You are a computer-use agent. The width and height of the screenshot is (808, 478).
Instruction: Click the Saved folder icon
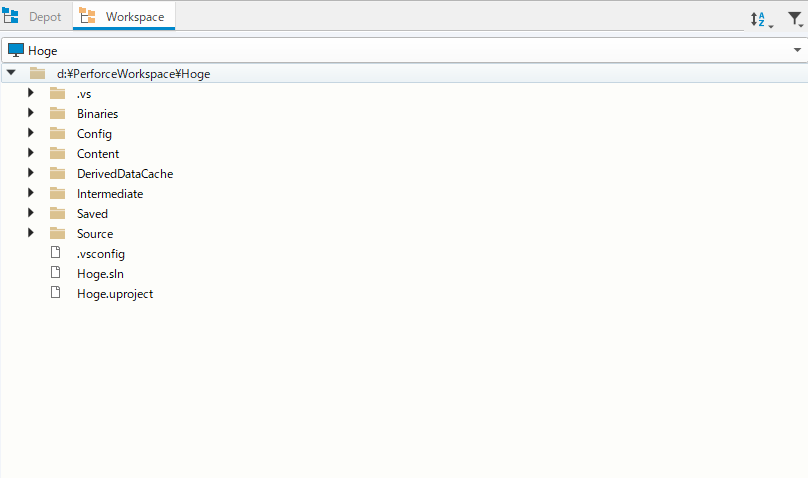[x=57, y=213]
